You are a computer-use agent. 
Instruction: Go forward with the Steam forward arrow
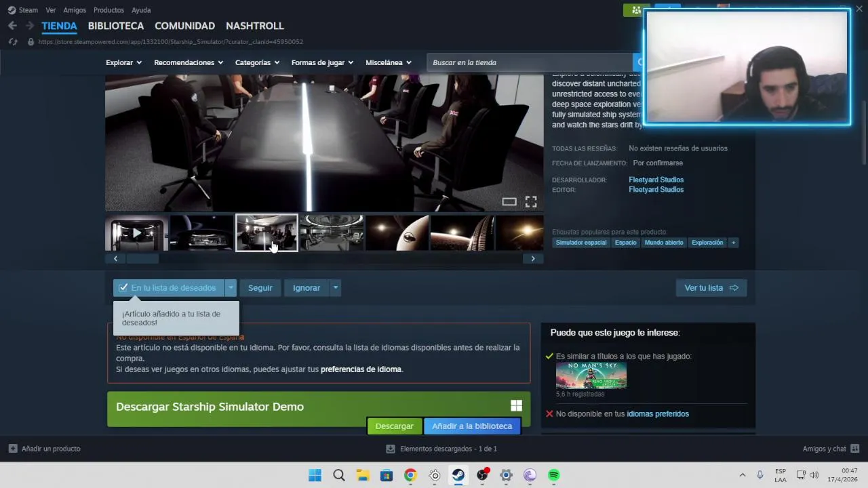coord(29,26)
